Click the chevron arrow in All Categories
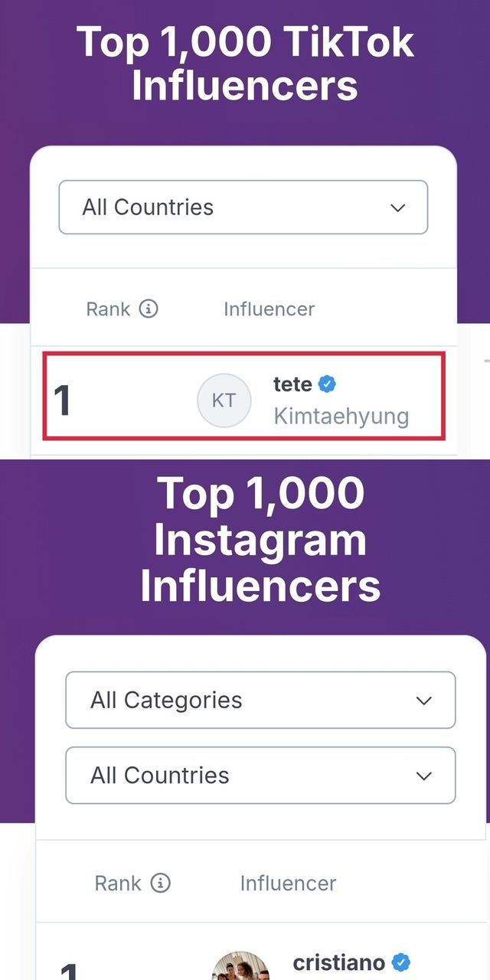 point(423,701)
